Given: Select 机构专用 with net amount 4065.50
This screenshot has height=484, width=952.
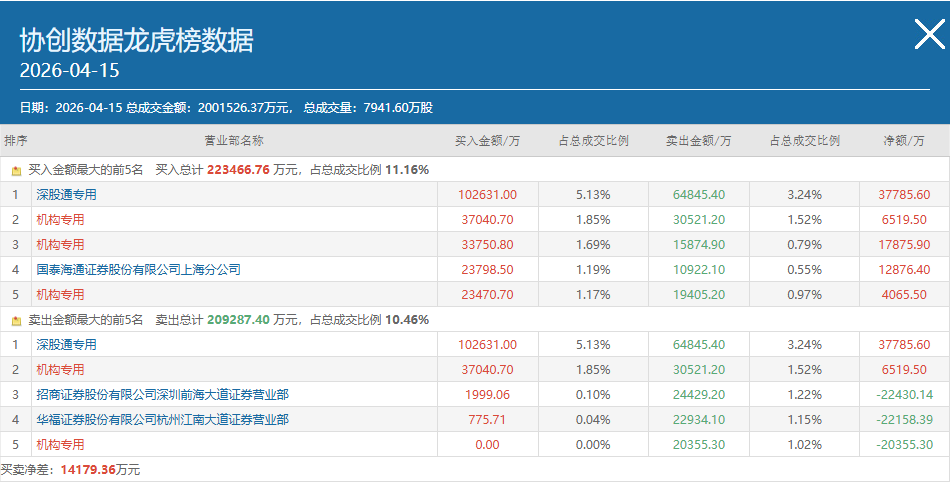Looking at the screenshot, I should pos(61,295).
